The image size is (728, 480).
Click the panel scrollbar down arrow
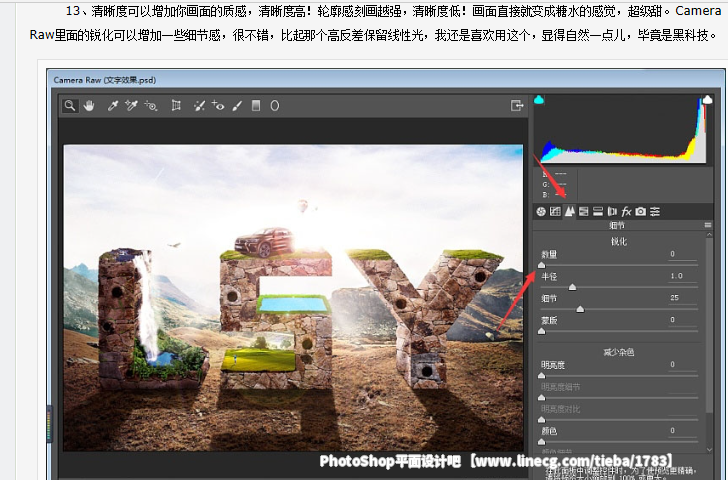click(709, 449)
